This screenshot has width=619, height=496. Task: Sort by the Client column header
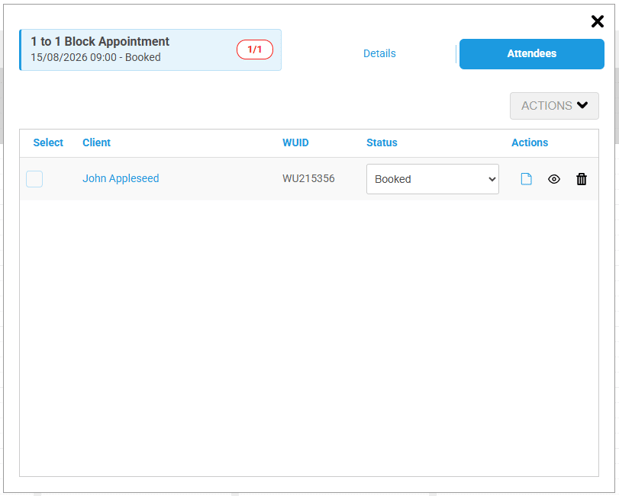click(96, 143)
